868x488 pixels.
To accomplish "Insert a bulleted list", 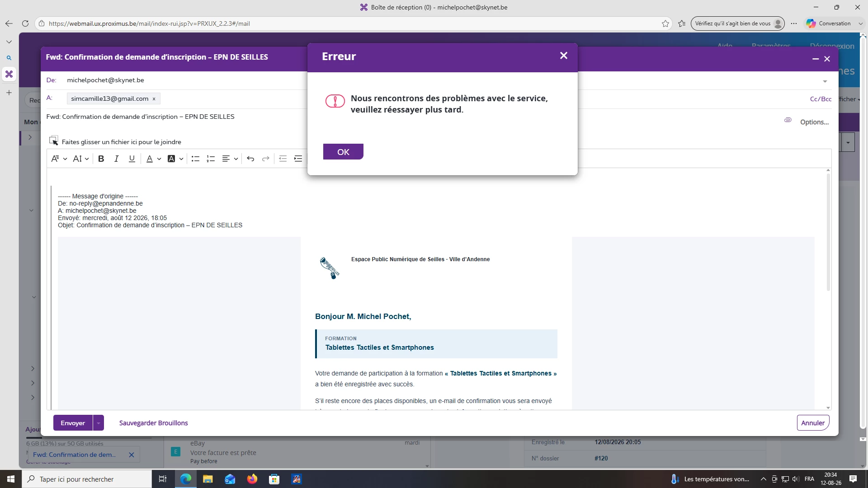I will 195,159.
